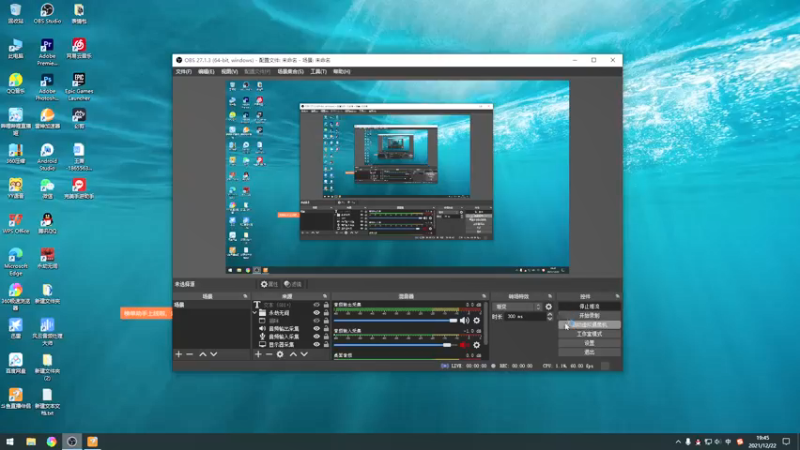The image size is (800, 450).
Task: Open settings gear of second mixer channel
Action: tap(477, 345)
